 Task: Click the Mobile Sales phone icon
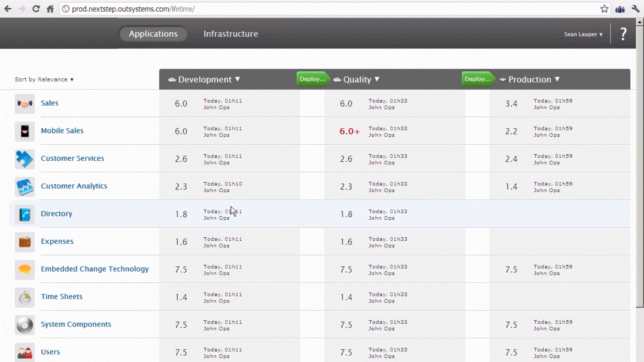(x=25, y=131)
